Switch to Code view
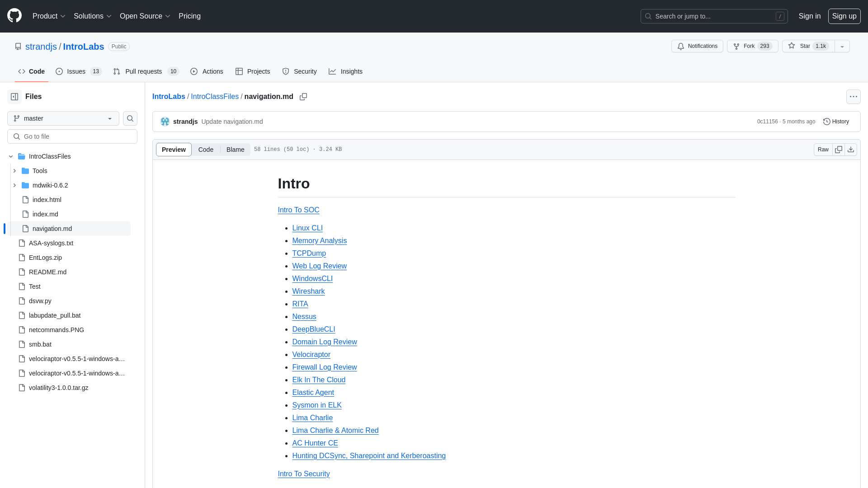Screen dimensions: 868x488 point(206,150)
